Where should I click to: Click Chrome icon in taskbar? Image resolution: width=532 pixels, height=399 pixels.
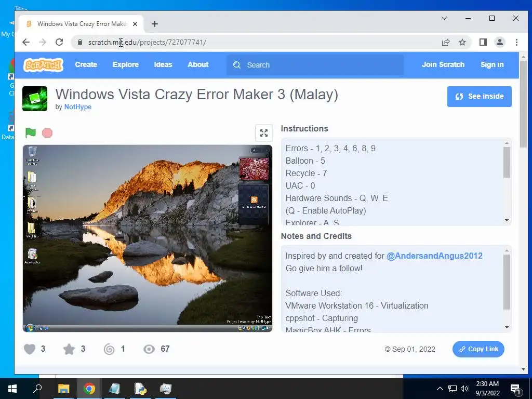pyautogui.click(x=89, y=389)
